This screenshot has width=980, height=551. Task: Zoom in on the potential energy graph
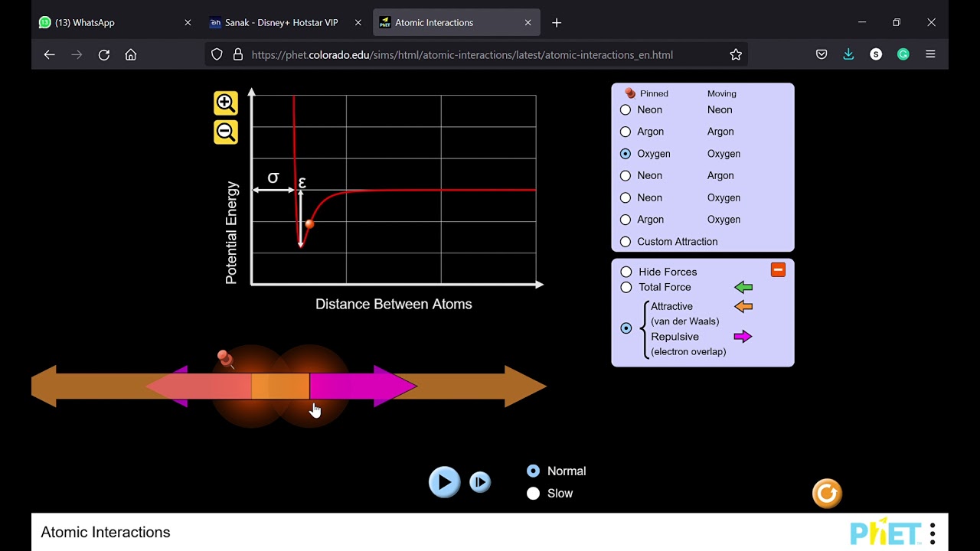point(225,103)
